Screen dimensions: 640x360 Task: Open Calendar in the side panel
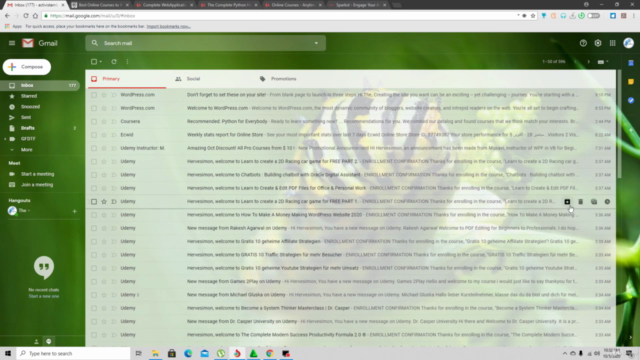631,63
